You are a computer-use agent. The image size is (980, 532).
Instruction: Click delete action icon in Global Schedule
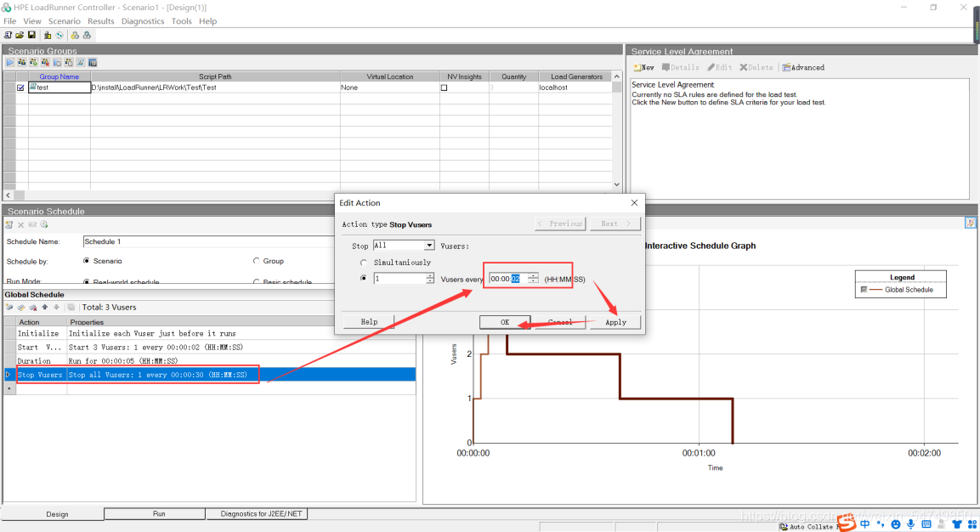(x=32, y=307)
